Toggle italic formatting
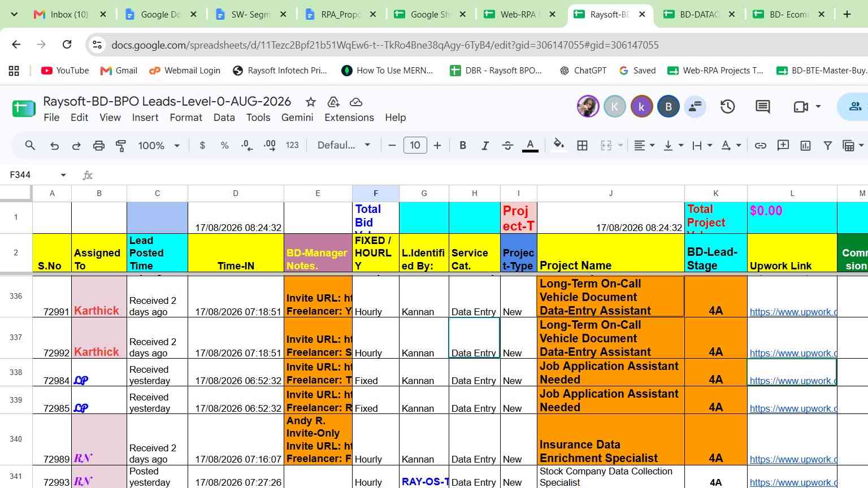The image size is (868, 488). click(485, 146)
